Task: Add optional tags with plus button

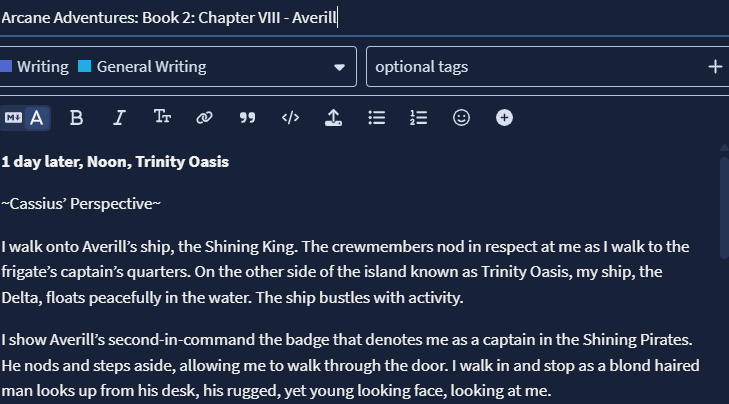Action: [714, 67]
